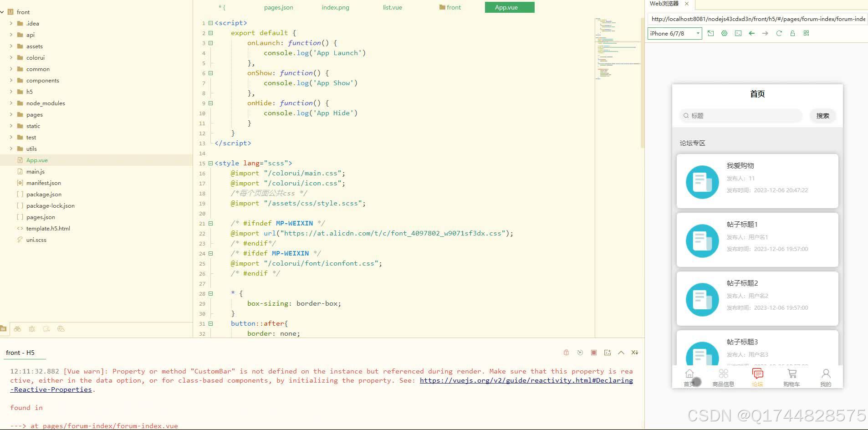Open package-lock.json file
The width and height of the screenshot is (868, 430).
[50, 206]
